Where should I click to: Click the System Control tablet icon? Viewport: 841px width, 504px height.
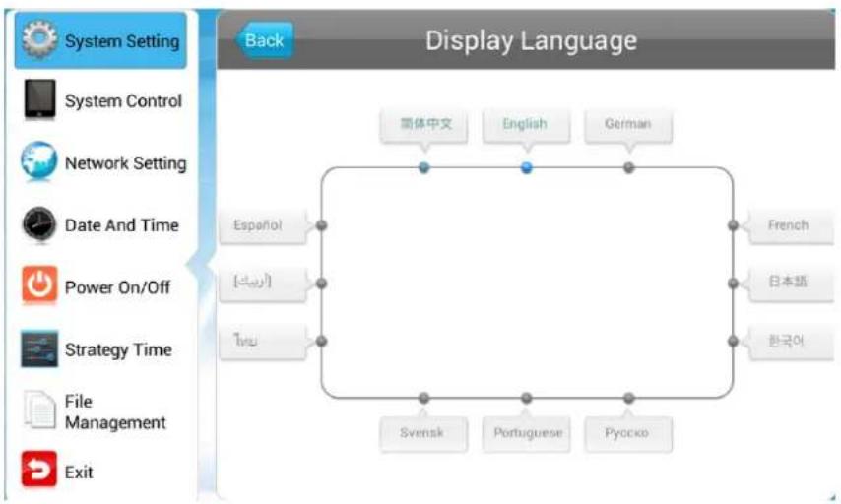click(x=39, y=99)
